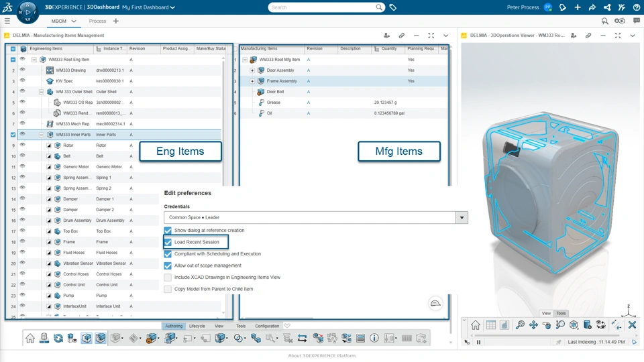The height and width of the screenshot is (362, 644).
Task: Click the home icon in the authoring toolbar
Action: point(30,338)
